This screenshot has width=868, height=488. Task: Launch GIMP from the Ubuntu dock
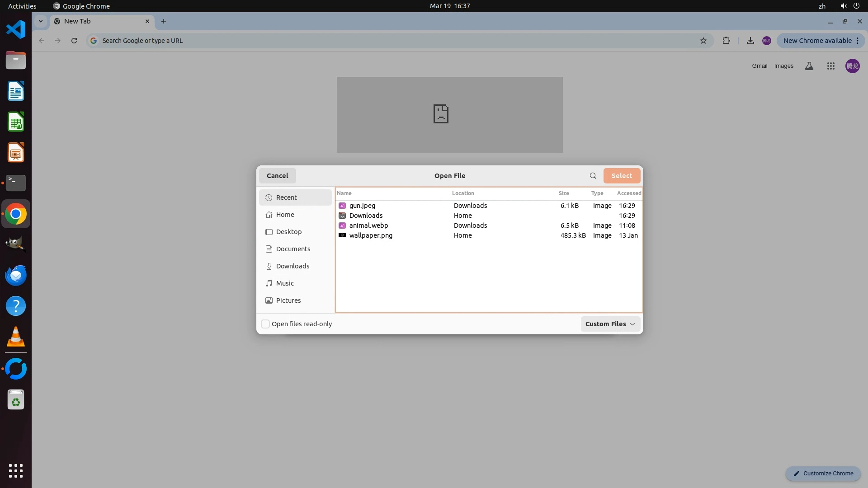(x=16, y=244)
